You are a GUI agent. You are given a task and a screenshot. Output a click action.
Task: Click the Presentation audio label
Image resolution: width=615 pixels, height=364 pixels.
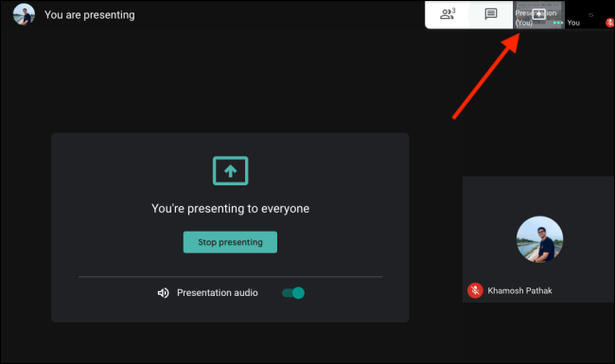[x=218, y=293]
